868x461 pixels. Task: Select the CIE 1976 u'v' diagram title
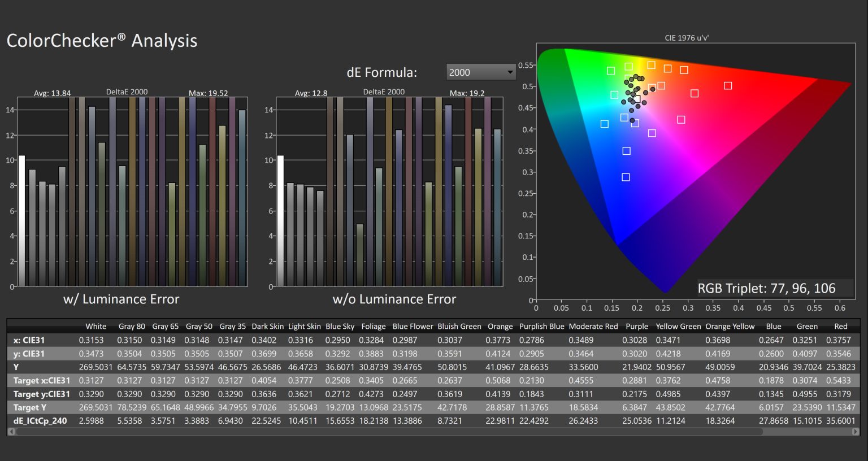pos(687,38)
